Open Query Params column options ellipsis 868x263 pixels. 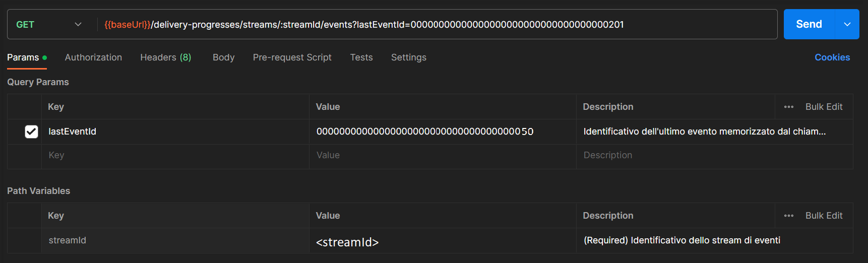click(788, 107)
